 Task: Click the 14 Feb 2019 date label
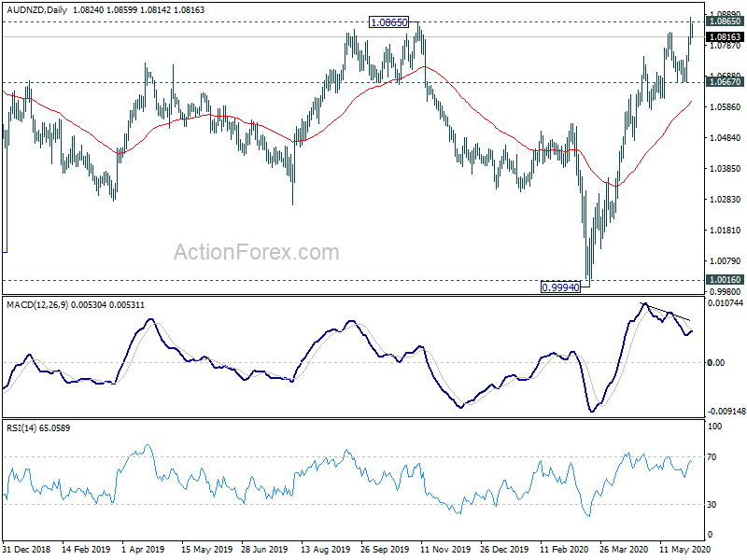(x=86, y=549)
